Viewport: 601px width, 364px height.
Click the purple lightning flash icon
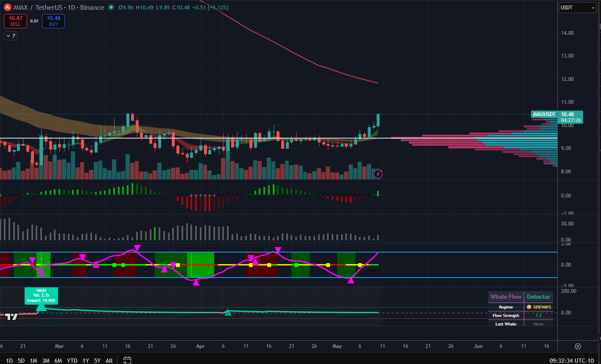pyautogui.click(x=378, y=174)
